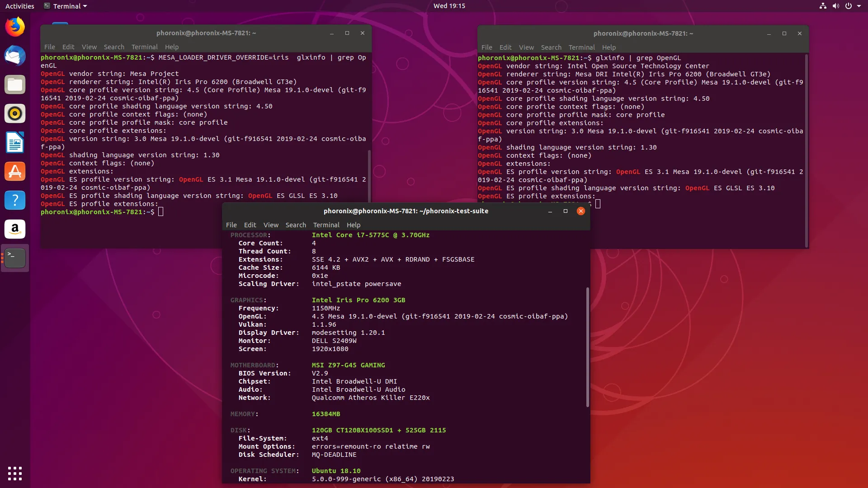This screenshot has width=868, height=488.
Task: Click the Activities button
Action: [20, 6]
